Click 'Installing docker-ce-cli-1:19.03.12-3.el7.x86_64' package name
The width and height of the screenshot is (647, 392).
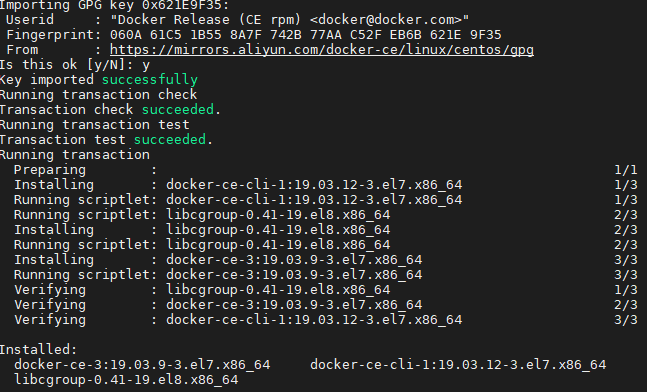[314, 185]
